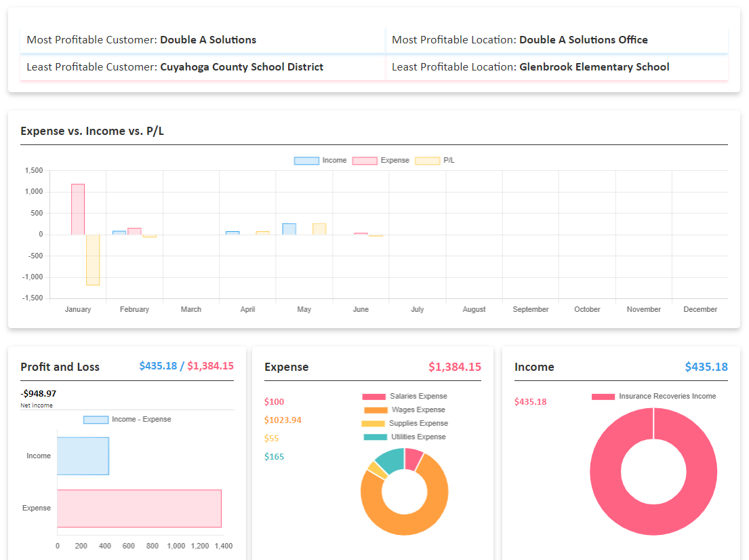Toggle the 'Income - Expense' legend item
The width and height of the screenshot is (749, 560).
(127, 420)
